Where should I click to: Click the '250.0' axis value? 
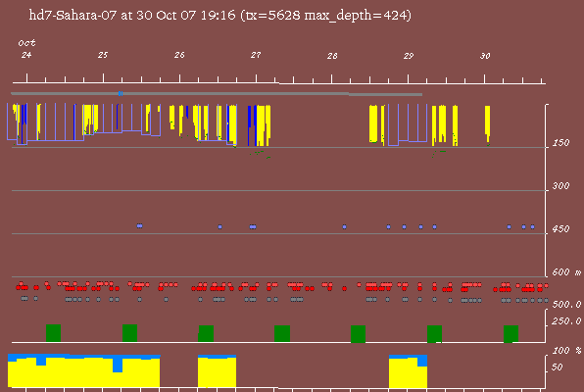[x=566, y=321]
